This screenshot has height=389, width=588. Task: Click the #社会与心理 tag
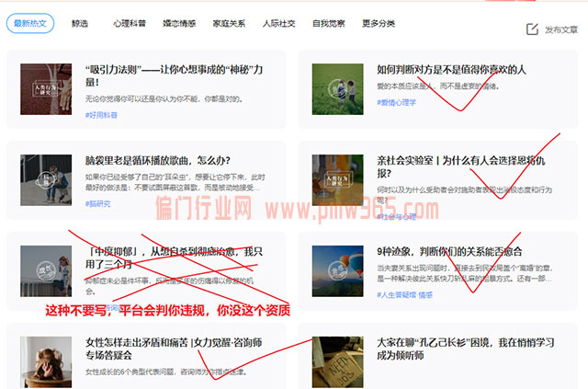point(396,217)
